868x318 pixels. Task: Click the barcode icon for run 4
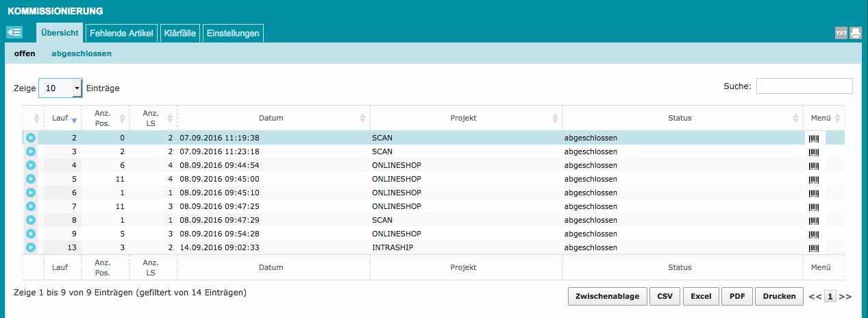pyautogui.click(x=814, y=165)
